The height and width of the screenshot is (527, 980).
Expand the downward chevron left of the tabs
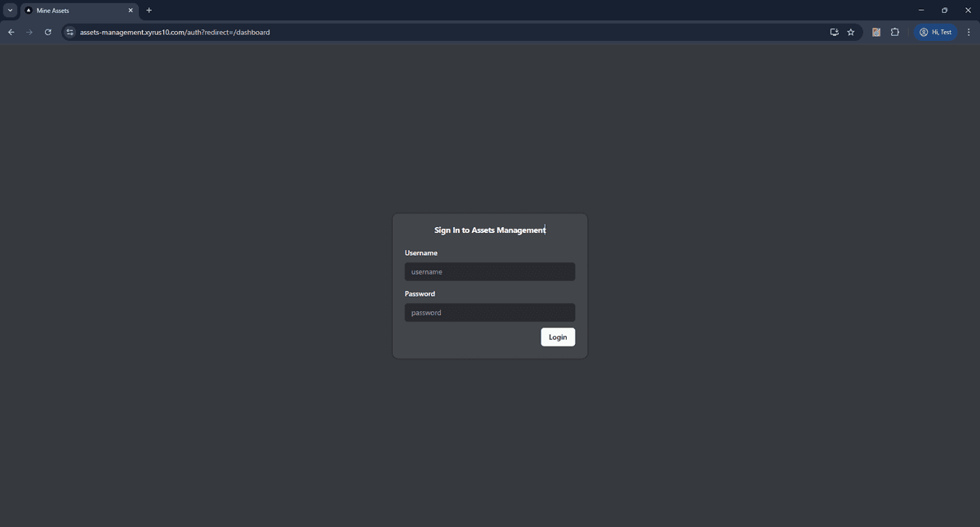tap(11, 10)
